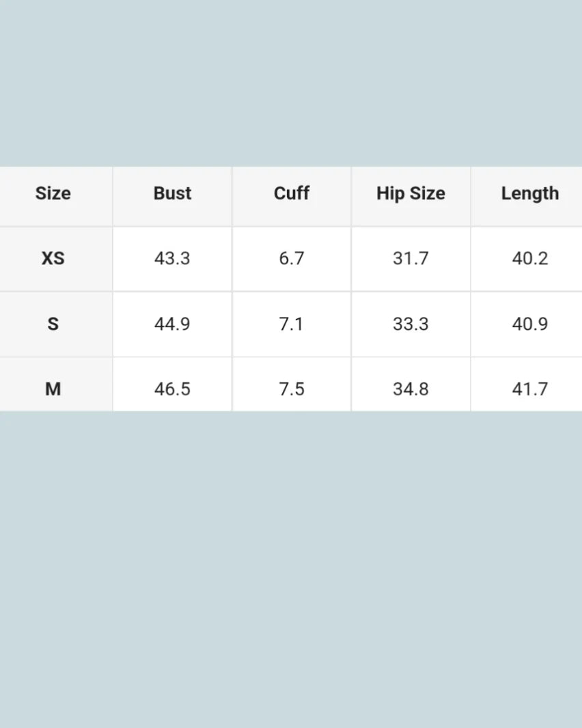Click the Hip Size column header
The width and height of the screenshot is (582, 728).
[411, 193]
